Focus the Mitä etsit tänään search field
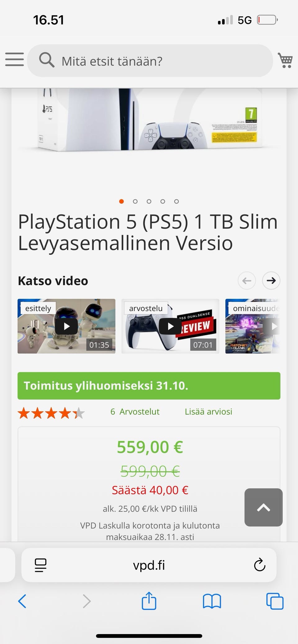Screen dimensions: 298x644 [x=150, y=61]
